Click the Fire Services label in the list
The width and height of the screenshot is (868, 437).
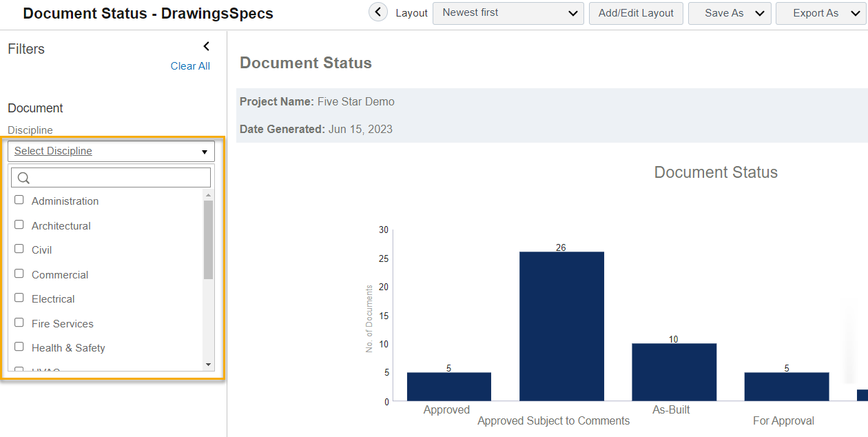click(x=63, y=324)
